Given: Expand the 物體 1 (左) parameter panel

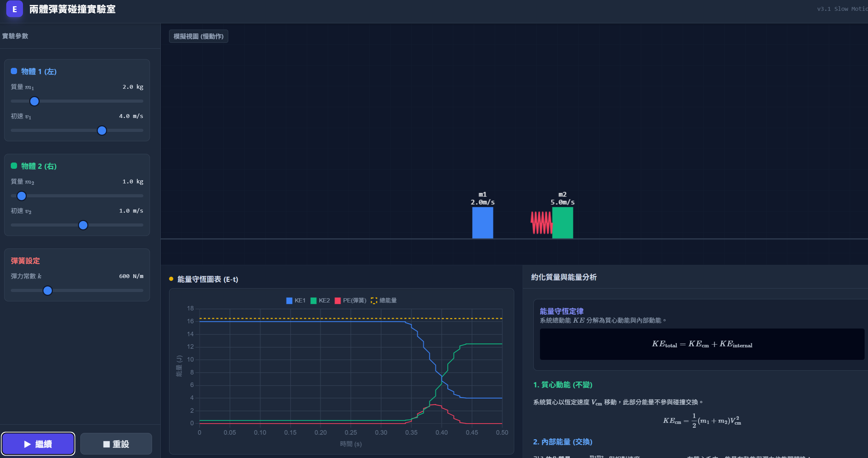Looking at the screenshot, I should click(x=39, y=72).
